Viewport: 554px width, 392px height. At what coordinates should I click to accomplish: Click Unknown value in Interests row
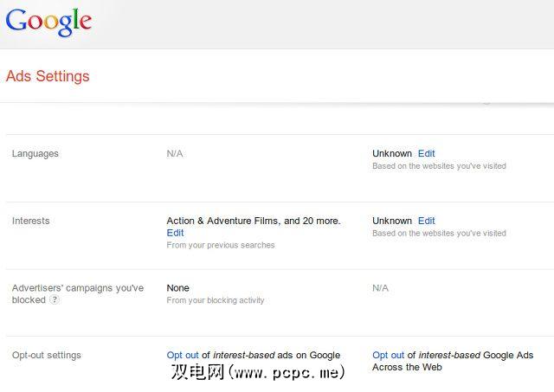(x=392, y=222)
